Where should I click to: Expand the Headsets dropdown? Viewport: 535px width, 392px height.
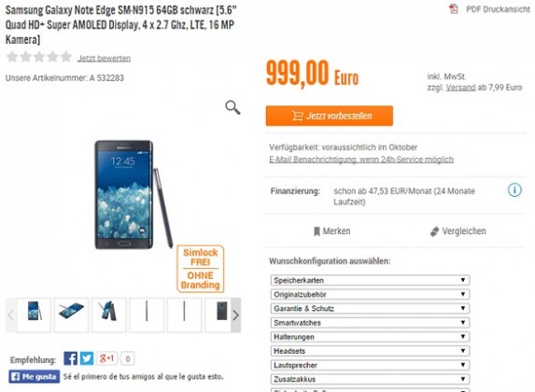[x=370, y=351]
